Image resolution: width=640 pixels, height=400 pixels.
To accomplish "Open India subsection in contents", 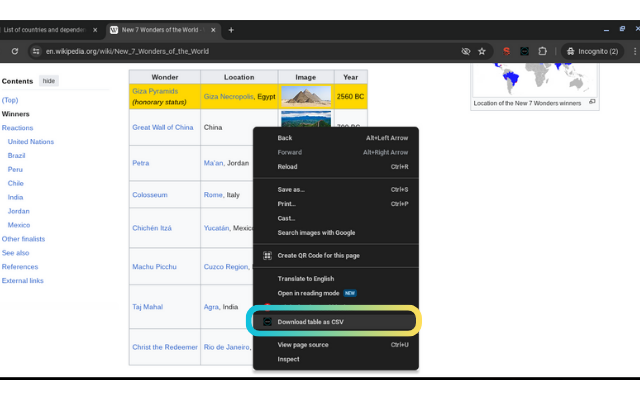I will [16, 197].
